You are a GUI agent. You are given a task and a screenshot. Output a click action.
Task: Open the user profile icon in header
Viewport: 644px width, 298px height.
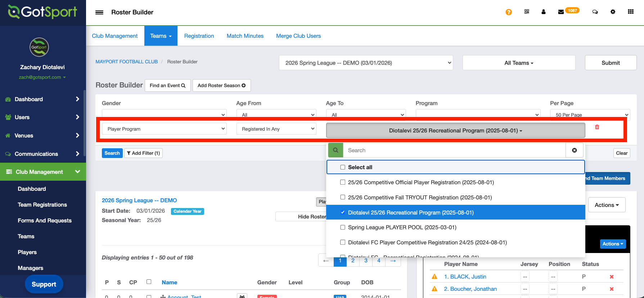pyautogui.click(x=544, y=12)
